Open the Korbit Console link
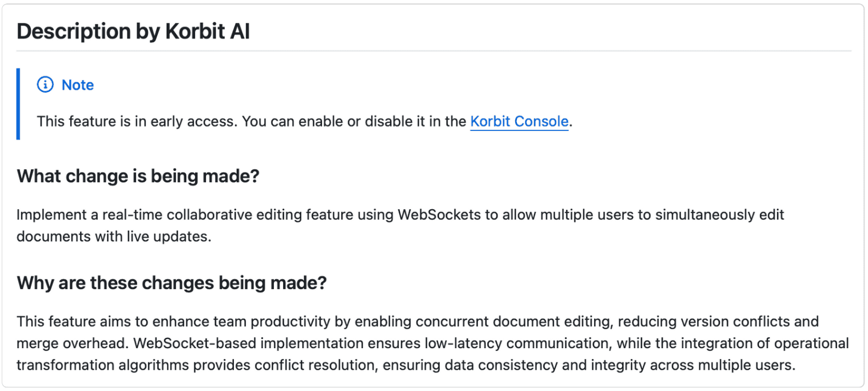Screen dimensions: 868x391 519,122
